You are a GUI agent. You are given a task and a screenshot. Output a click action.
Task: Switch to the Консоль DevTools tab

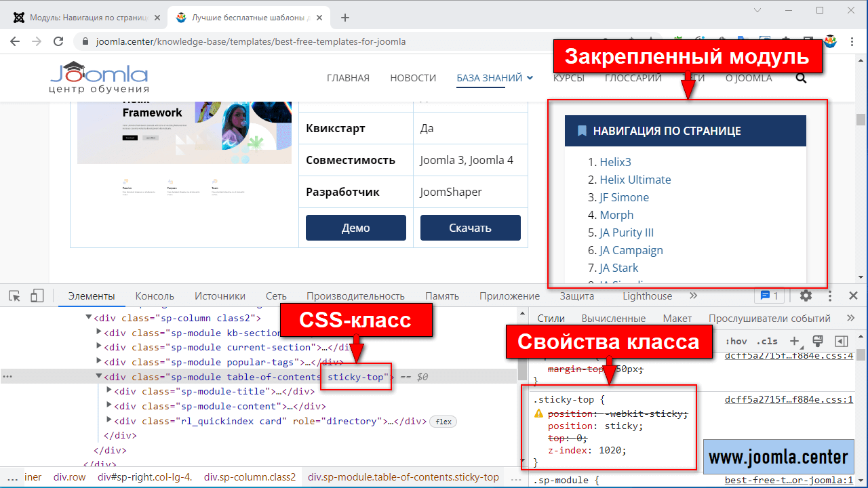point(155,296)
